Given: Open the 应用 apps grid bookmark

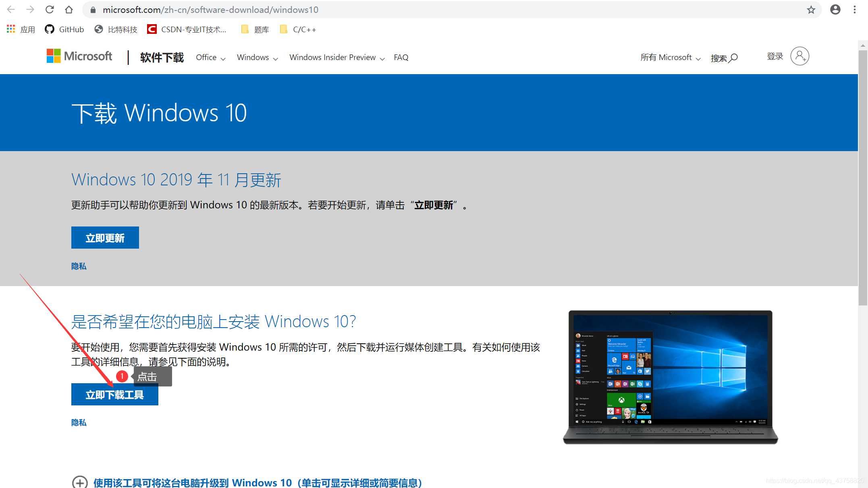Looking at the screenshot, I should coord(21,29).
